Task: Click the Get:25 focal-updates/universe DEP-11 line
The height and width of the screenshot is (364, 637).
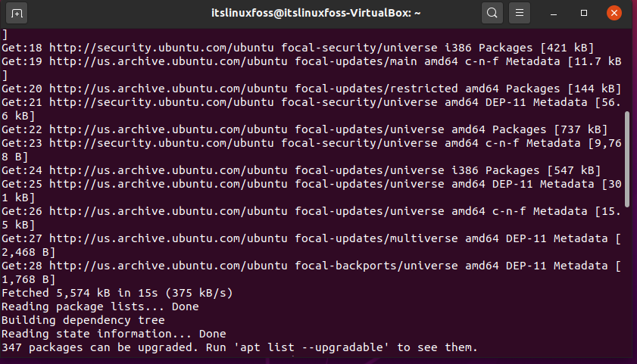Action: point(311,184)
